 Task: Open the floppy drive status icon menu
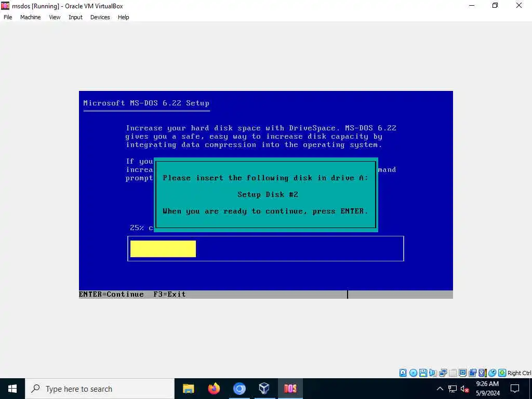click(423, 373)
